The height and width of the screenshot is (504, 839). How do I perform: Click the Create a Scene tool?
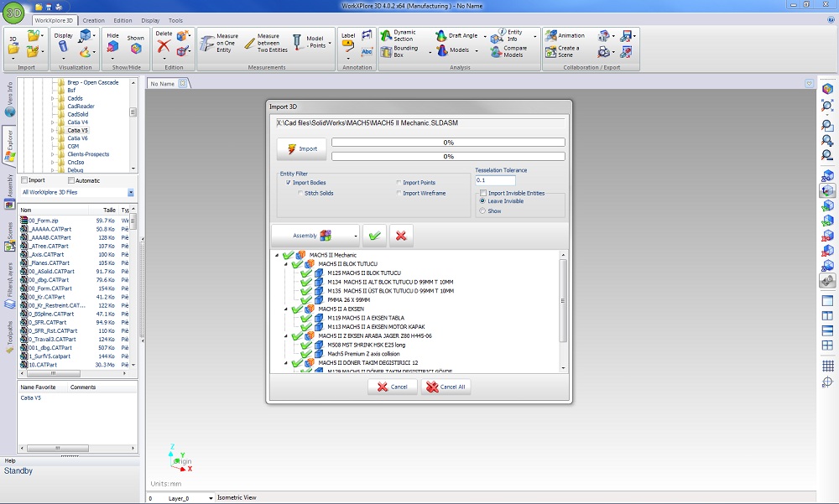[562, 51]
